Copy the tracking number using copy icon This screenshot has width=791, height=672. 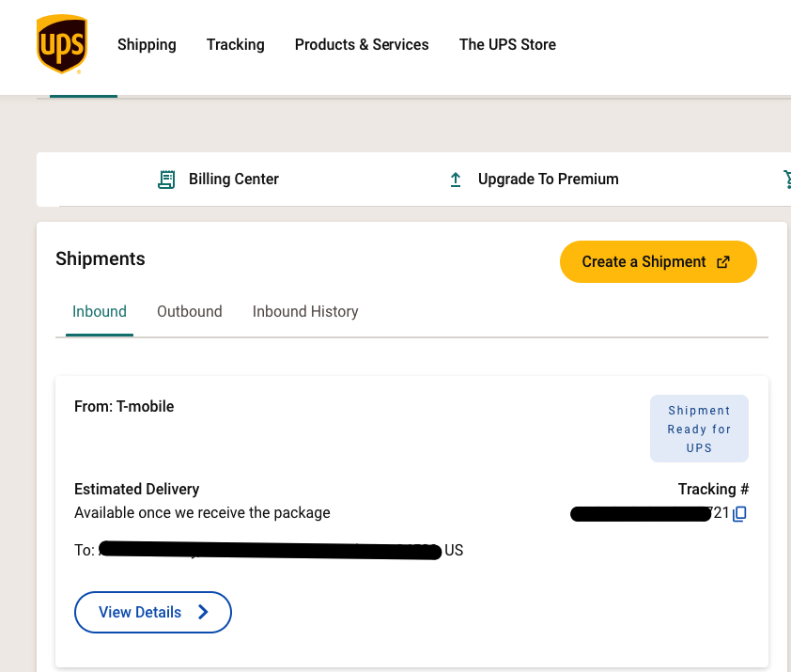[x=740, y=513]
